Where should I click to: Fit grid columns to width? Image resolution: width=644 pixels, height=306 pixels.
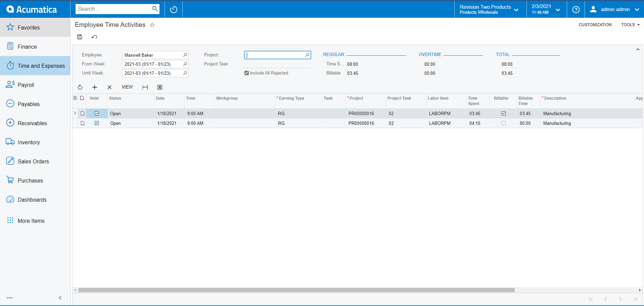click(145, 87)
